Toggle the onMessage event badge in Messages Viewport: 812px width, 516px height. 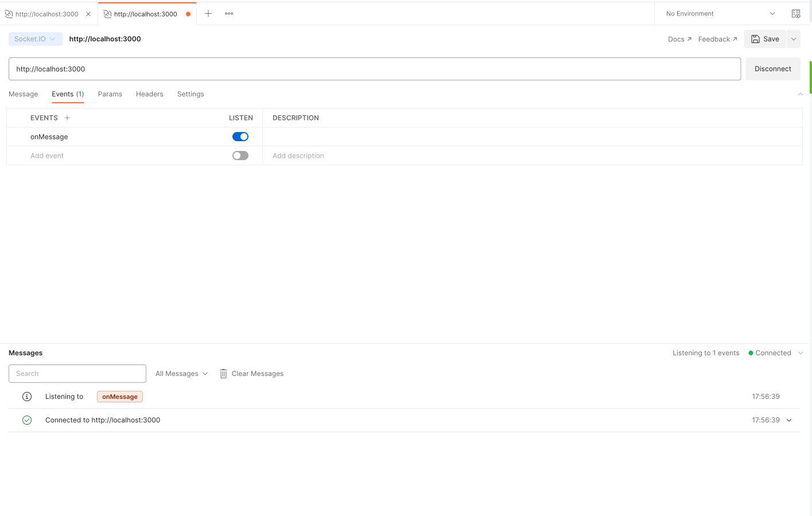[119, 396]
